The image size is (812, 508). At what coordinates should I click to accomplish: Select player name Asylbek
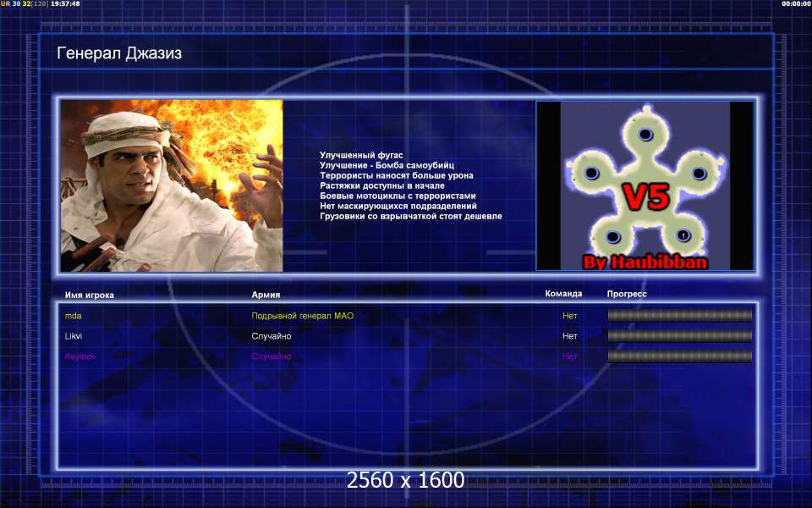80,356
